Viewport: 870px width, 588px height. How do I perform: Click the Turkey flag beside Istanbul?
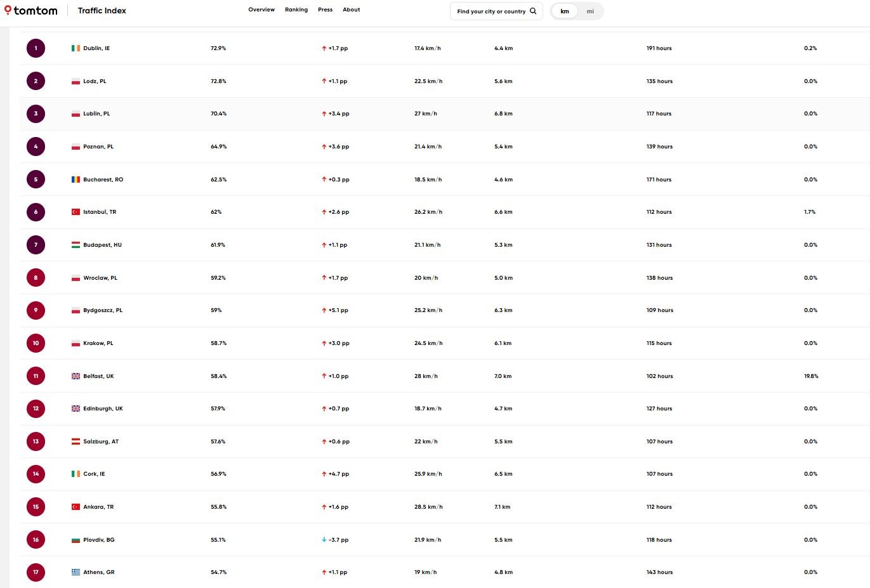(76, 212)
